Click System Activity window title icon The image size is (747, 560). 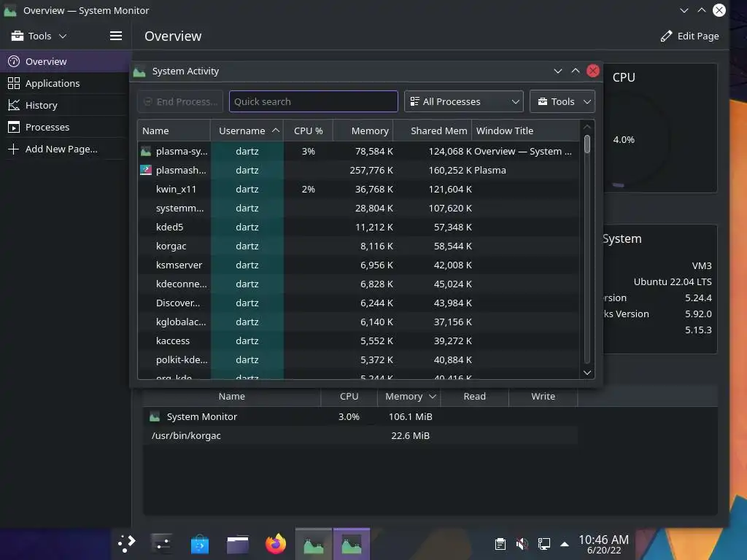point(139,71)
